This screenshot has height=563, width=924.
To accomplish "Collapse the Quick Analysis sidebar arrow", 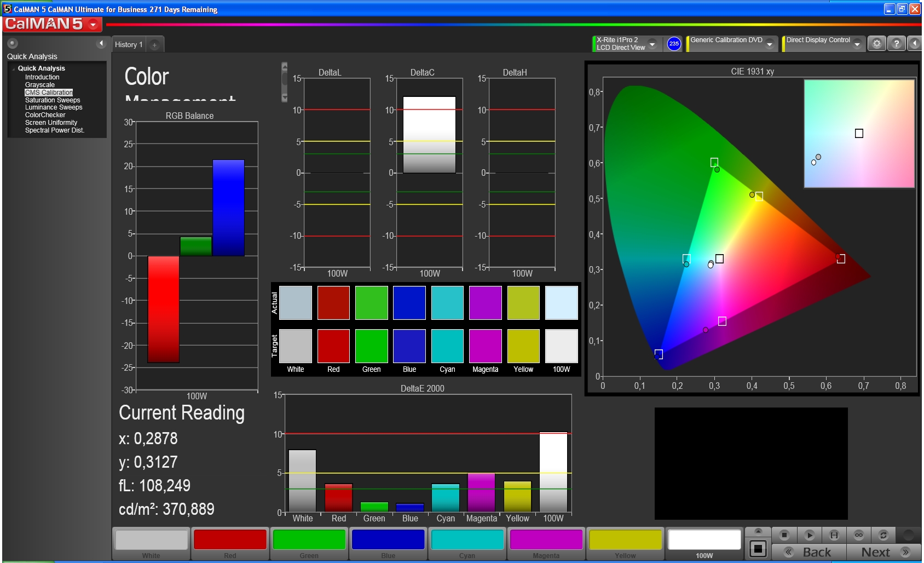I will (x=101, y=43).
